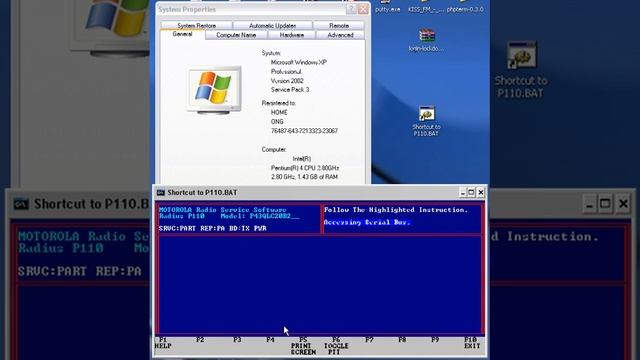The image size is (640, 360).
Task: Click the F5 PRINT SCREEN label
Action: pos(303,346)
